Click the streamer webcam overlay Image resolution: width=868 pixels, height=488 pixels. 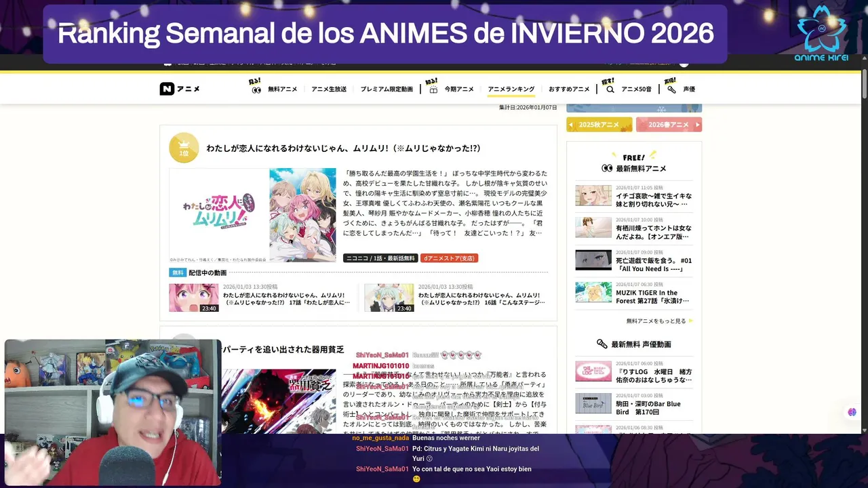point(113,412)
